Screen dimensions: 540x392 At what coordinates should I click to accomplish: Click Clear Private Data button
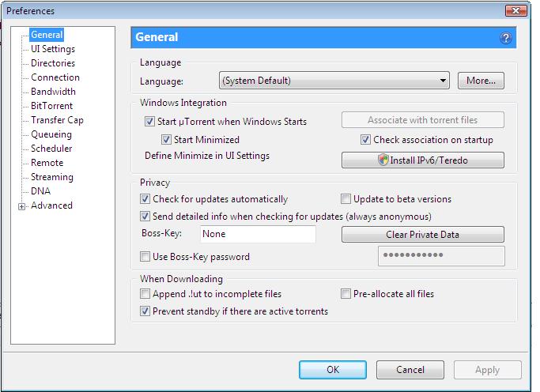[x=422, y=235]
